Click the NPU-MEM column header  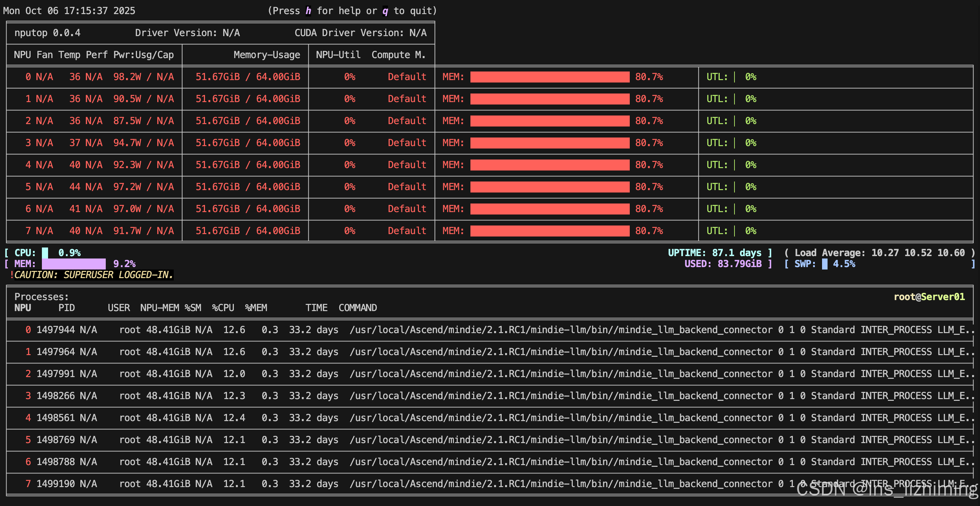159,308
